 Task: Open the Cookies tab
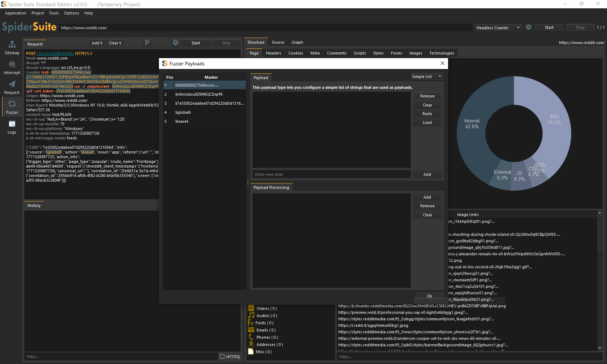click(296, 53)
